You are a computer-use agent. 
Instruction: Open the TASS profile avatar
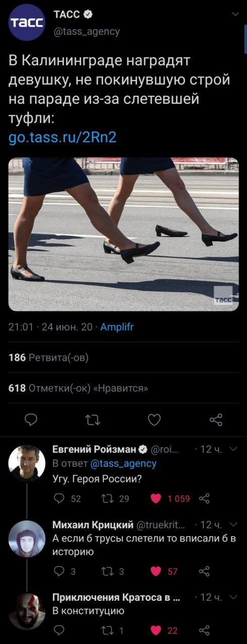27,23
